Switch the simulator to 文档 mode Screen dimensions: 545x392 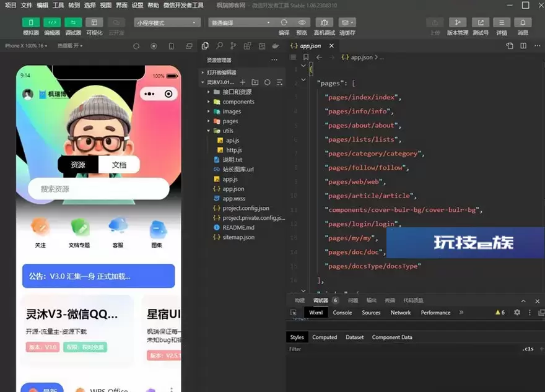coord(119,165)
